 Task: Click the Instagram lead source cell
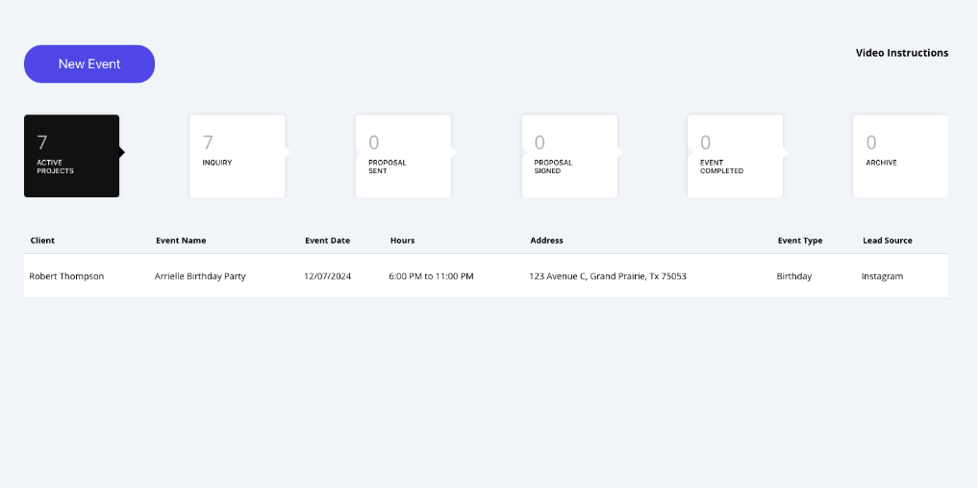pyautogui.click(x=882, y=276)
